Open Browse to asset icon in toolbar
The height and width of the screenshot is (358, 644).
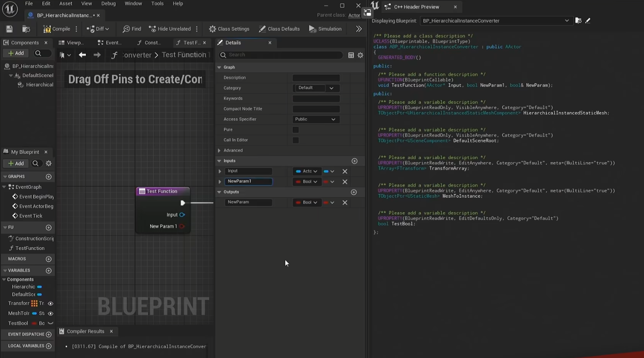[26, 29]
